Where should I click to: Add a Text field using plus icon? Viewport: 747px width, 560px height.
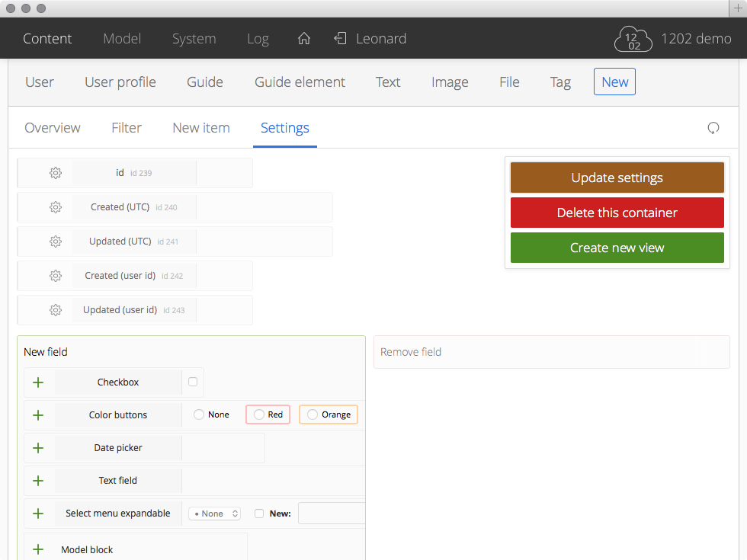point(38,481)
